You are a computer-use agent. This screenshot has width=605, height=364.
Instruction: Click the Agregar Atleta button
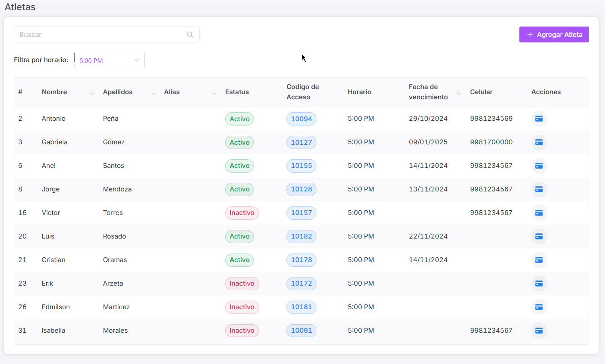click(x=554, y=35)
